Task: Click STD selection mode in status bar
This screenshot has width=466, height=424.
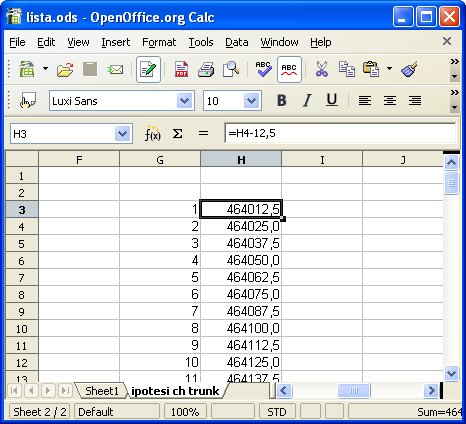Action: pyautogui.click(x=277, y=412)
